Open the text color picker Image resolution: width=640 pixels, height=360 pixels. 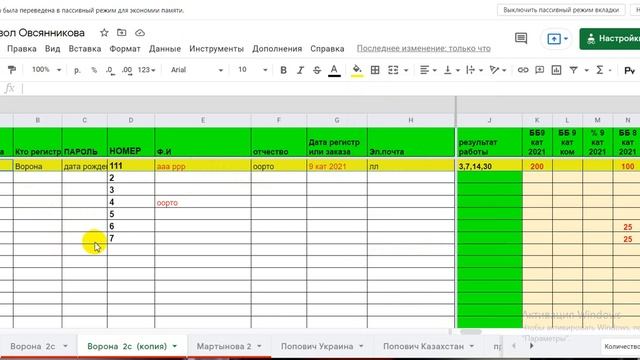pos(334,70)
